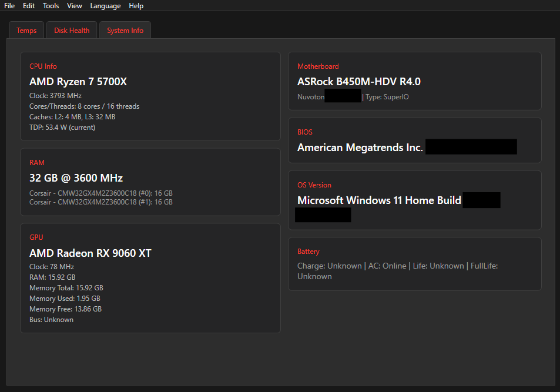The height and width of the screenshot is (392, 560).
Task: Click the AMD Radeon RX 9060 XT name
Action: (x=90, y=253)
